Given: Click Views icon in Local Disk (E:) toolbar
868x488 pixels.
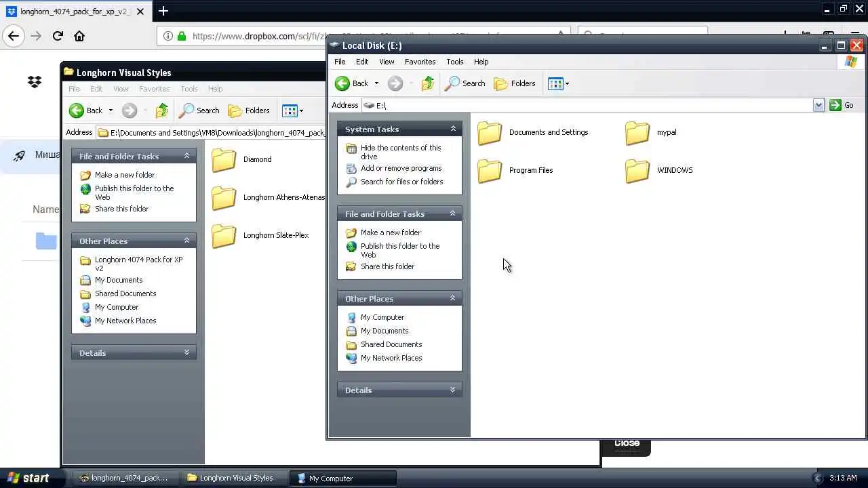Looking at the screenshot, I should tap(555, 83).
